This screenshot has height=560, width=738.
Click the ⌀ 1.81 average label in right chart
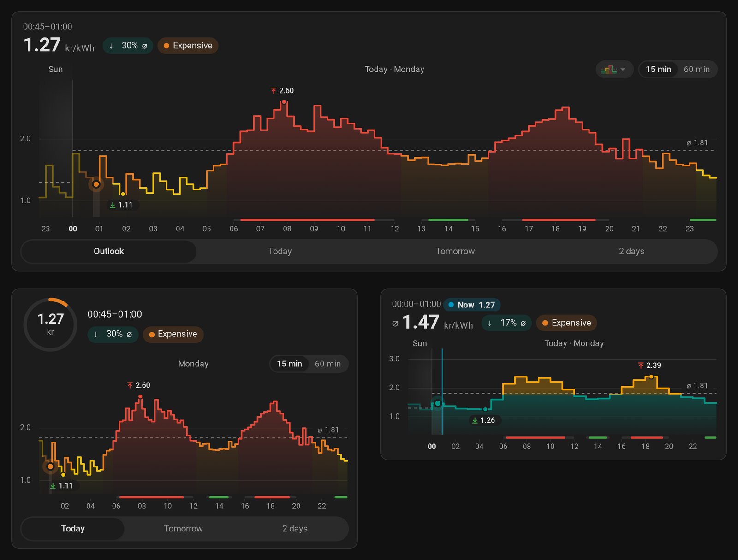(697, 386)
